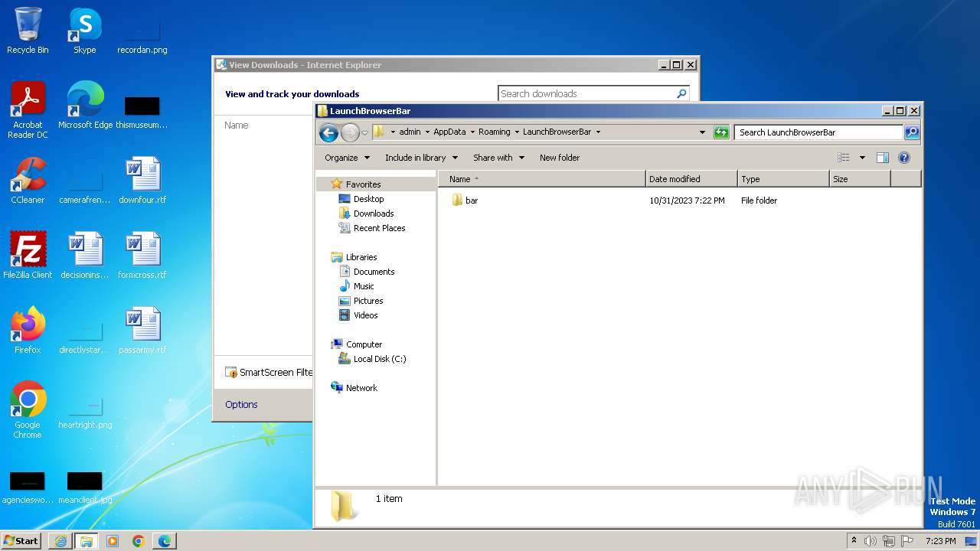Viewport: 980px width, 551px height.
Task: Open recent pages dropdown beside Forward arrow
Action: (364, 132)
